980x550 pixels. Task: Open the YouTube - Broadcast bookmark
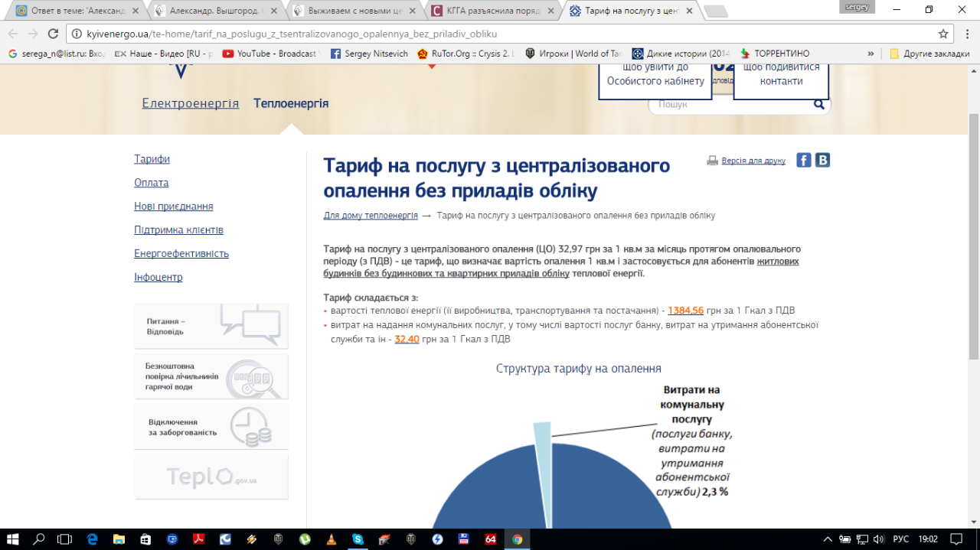click(271, 54)
